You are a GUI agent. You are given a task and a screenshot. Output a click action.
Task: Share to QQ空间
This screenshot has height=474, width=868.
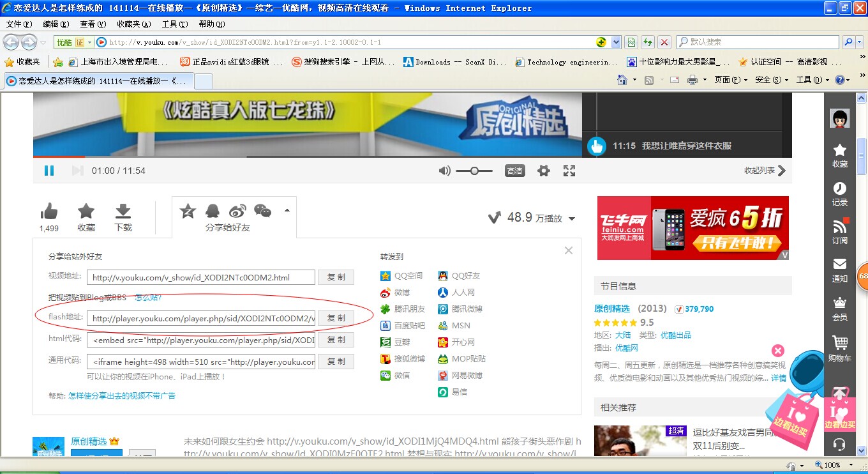[401, 276]
